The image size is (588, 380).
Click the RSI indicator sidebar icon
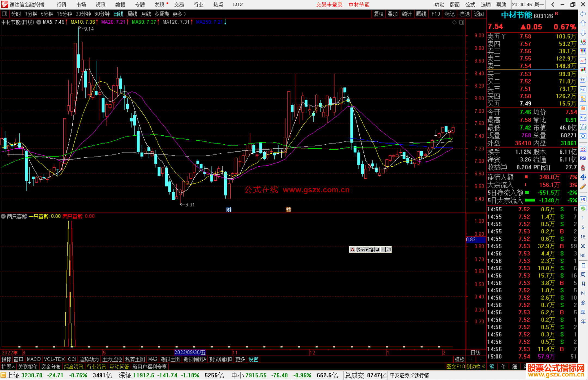pyautogui.click(x=583, y=158)
